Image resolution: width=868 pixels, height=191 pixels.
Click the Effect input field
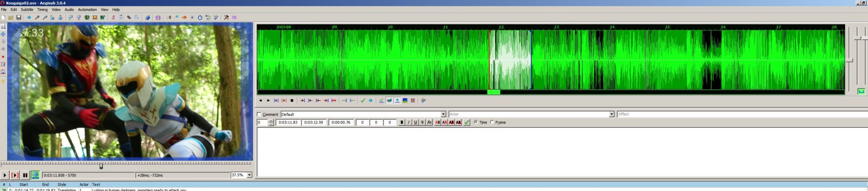point(742,114)
